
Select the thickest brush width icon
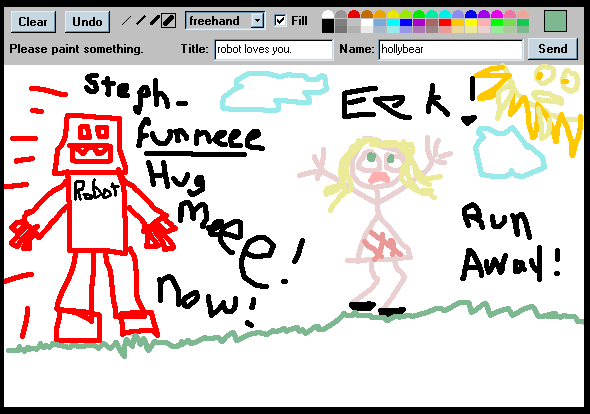(x=169, y=21)
